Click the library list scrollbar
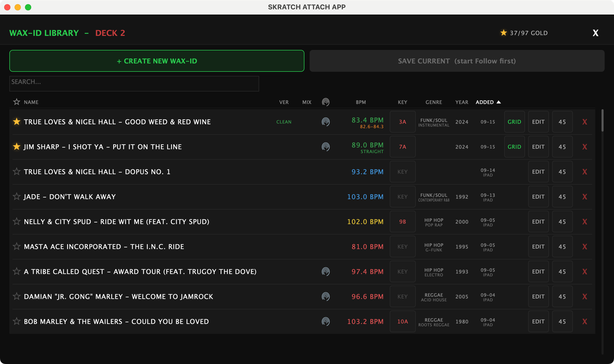614x364 pixels. [x=602, y=120]
